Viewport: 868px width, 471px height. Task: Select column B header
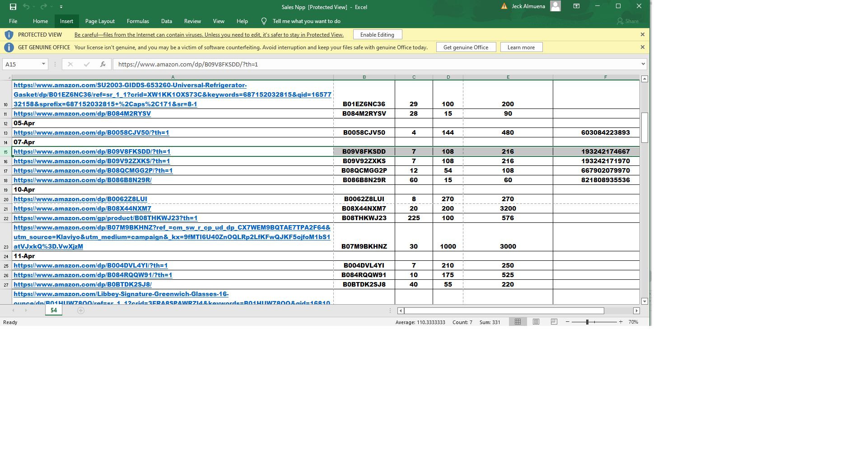pos(364,77)
